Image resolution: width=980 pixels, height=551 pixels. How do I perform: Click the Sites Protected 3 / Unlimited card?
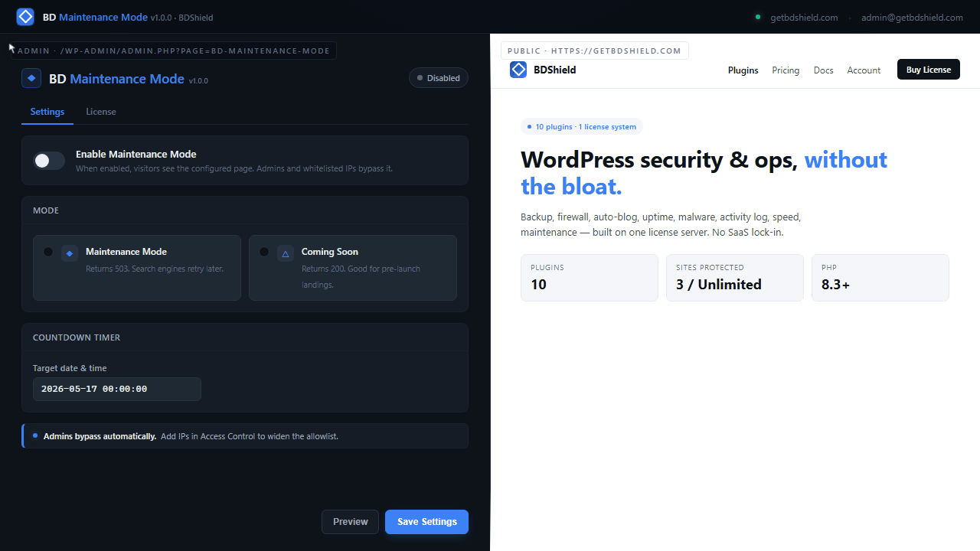735,278
